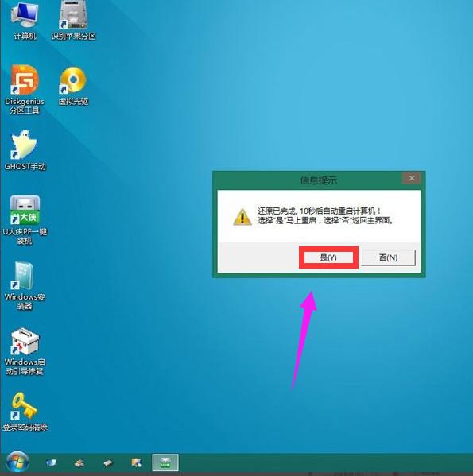Viewport: 473px width, 476px height.
Task: Close the 信息提示 dialog
Action: (411, 178)
